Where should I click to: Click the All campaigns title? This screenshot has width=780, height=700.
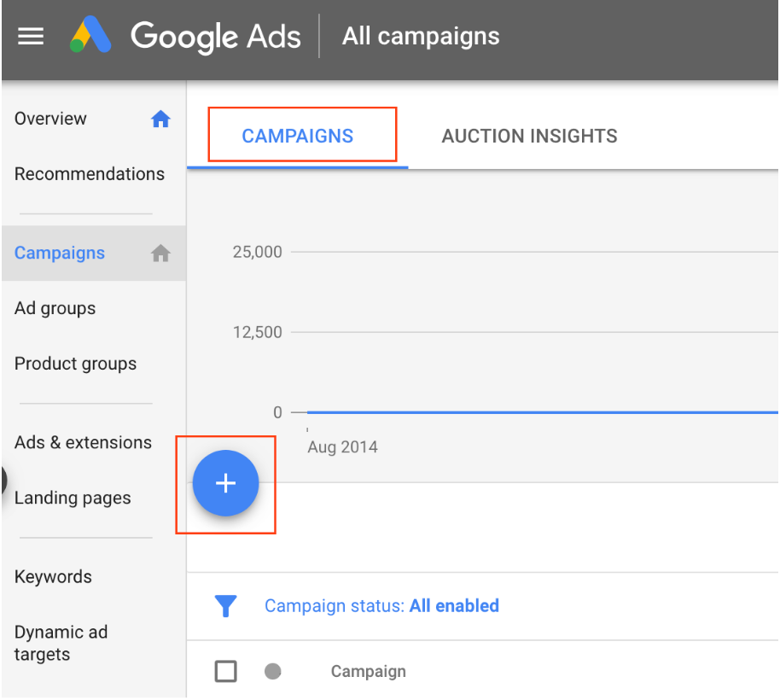tap(421, 37)
